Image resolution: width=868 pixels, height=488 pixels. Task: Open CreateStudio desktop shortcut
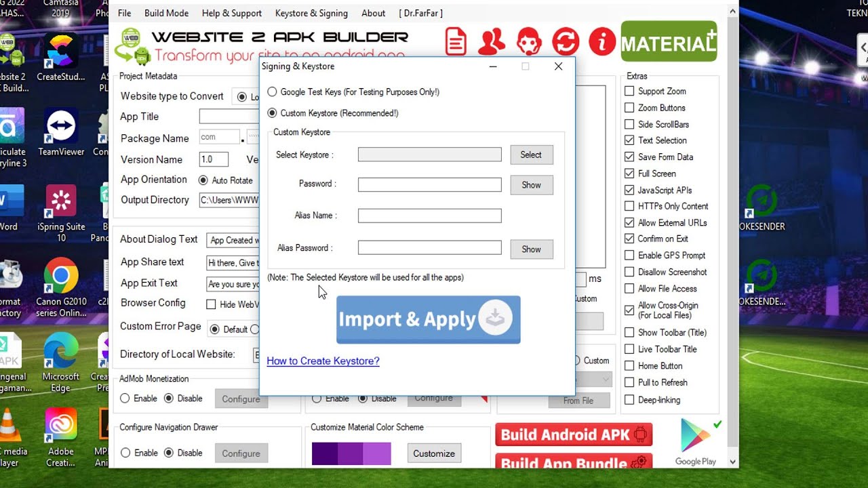pos(61,57)
